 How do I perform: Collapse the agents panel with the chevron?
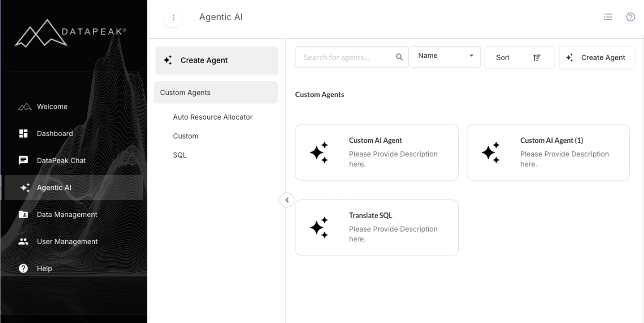pyautogui.click(x=286, y=200)
